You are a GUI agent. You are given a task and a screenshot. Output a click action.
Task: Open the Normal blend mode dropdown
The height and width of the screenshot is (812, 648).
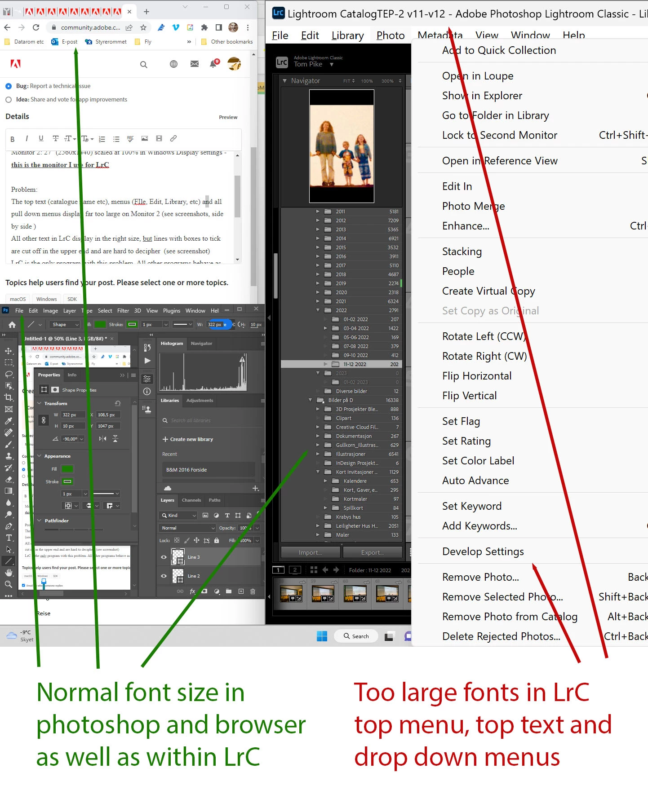click(187, 528)
